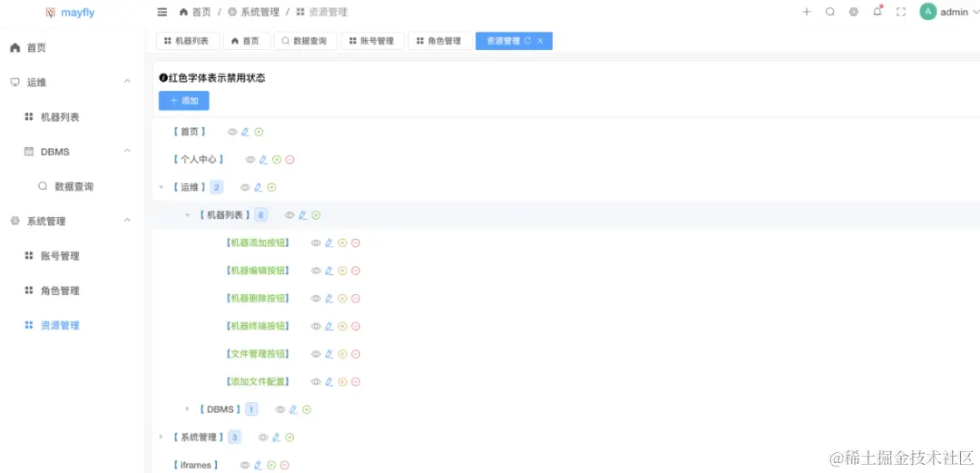Click red delete icon for 机器删除按钮

pos(356,299)
